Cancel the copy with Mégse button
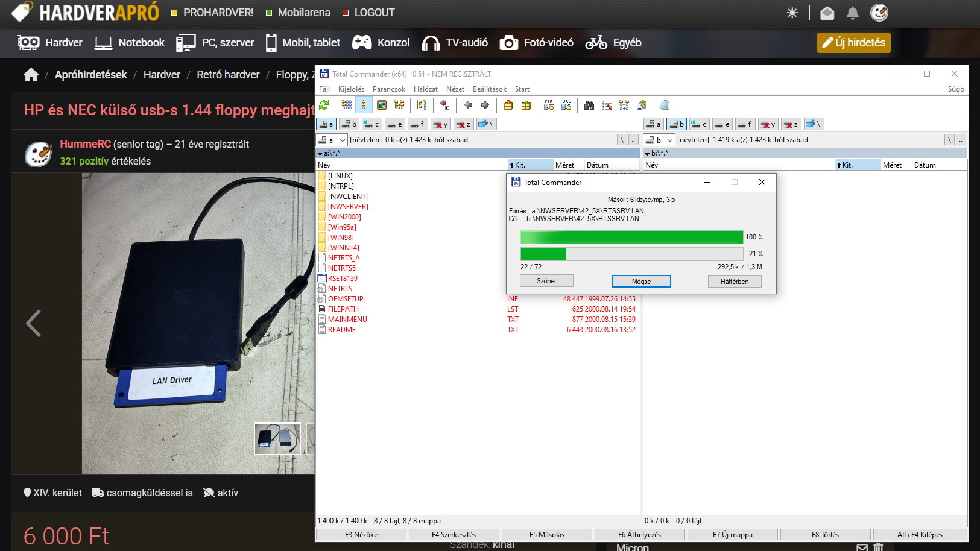Image resolution: width=980 pixels, height=551 pixels. [641, 282]
